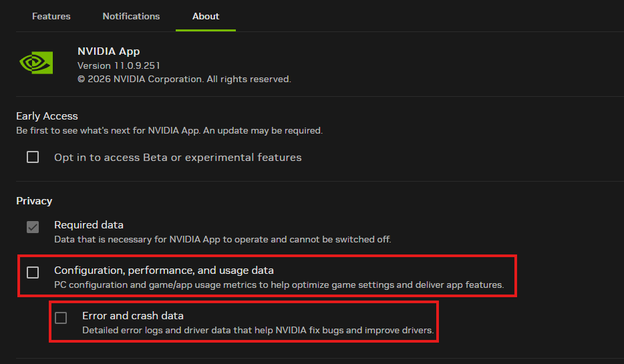
Task: Enable Beta or experimental features checkbox
Action: click(33, 157)
